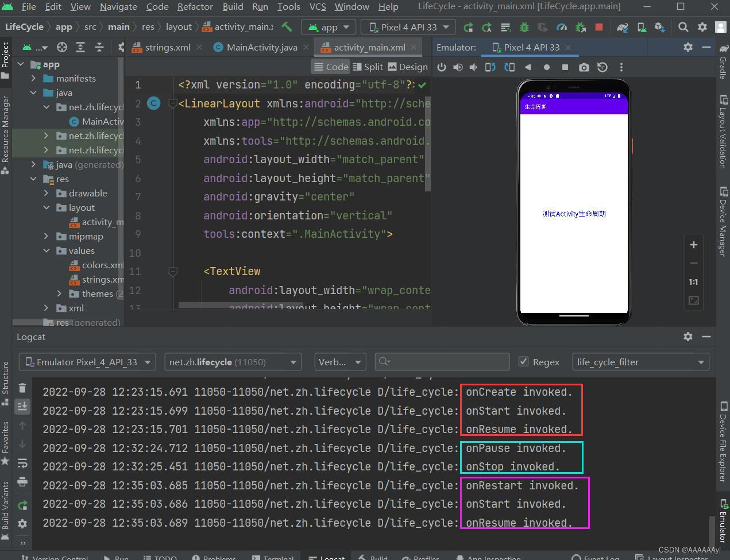Open net.zh.lifecycle process dropdown
The width and height of the screenshot is (730, 560).
pos(233,362)
